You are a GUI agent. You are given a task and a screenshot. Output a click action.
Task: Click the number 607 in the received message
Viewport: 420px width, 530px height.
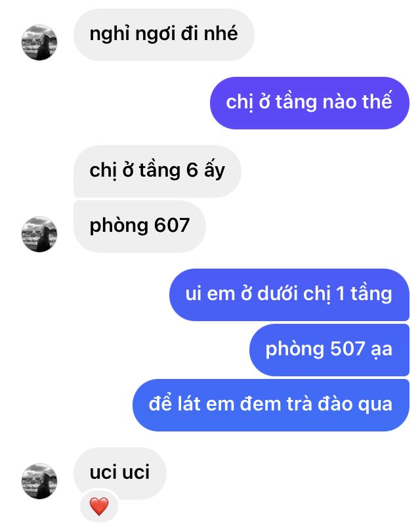[172, 225]
